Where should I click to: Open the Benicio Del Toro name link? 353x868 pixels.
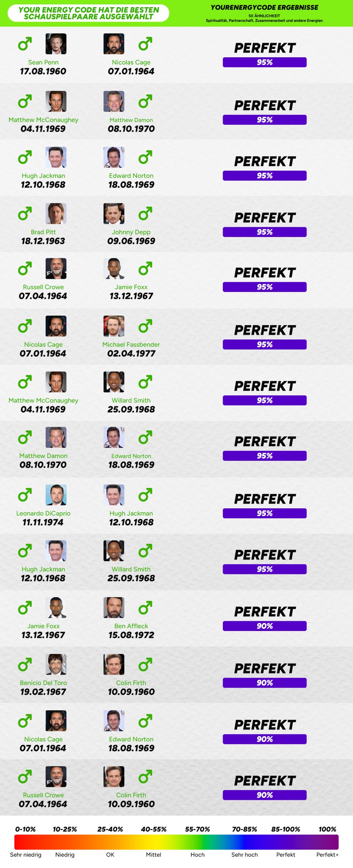pyautogui.click(x=43, y=683)
